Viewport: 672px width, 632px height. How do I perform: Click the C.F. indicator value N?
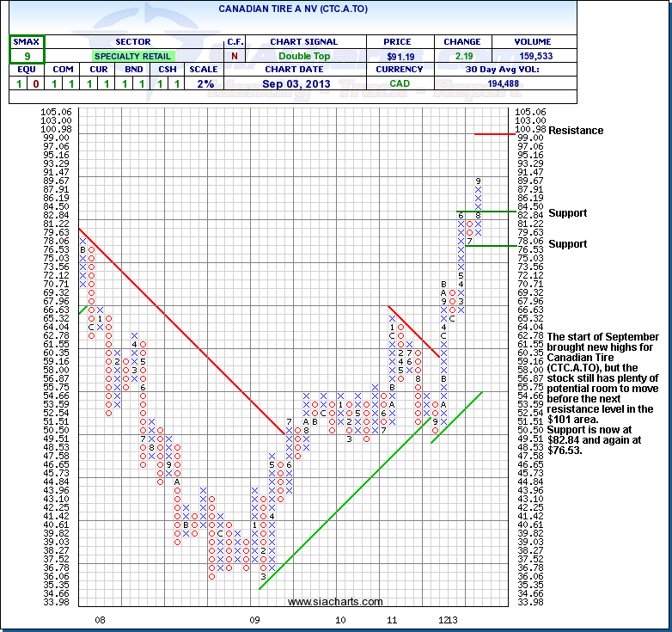click(x=235, y=56)
